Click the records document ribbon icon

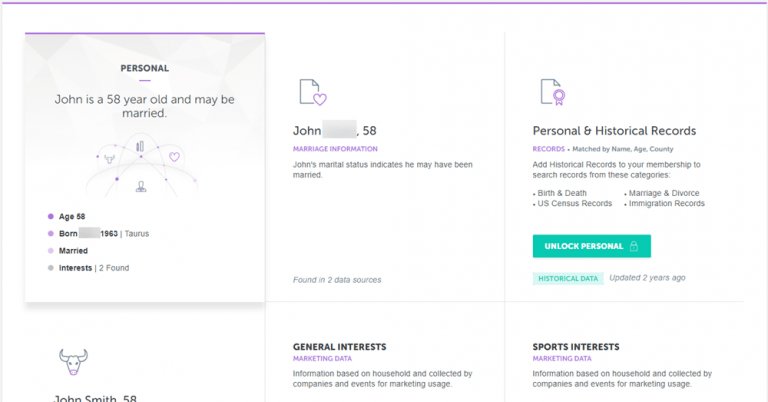[553, 92]
